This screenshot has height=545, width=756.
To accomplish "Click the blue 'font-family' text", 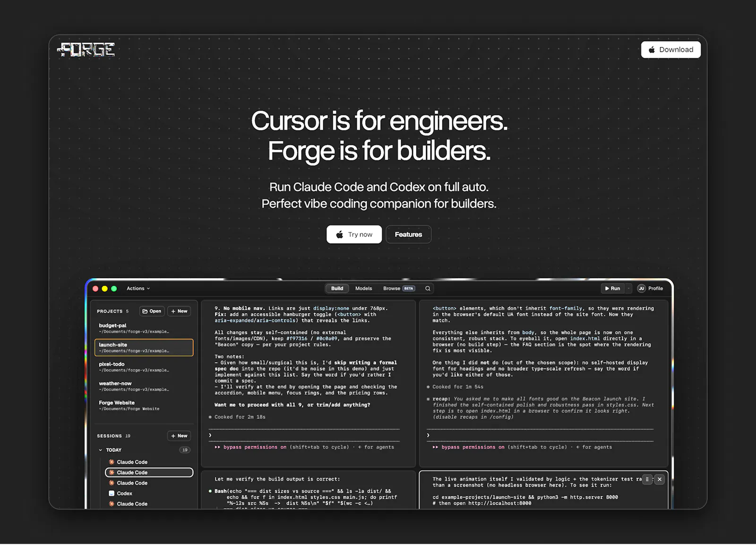I will (566, 308).
